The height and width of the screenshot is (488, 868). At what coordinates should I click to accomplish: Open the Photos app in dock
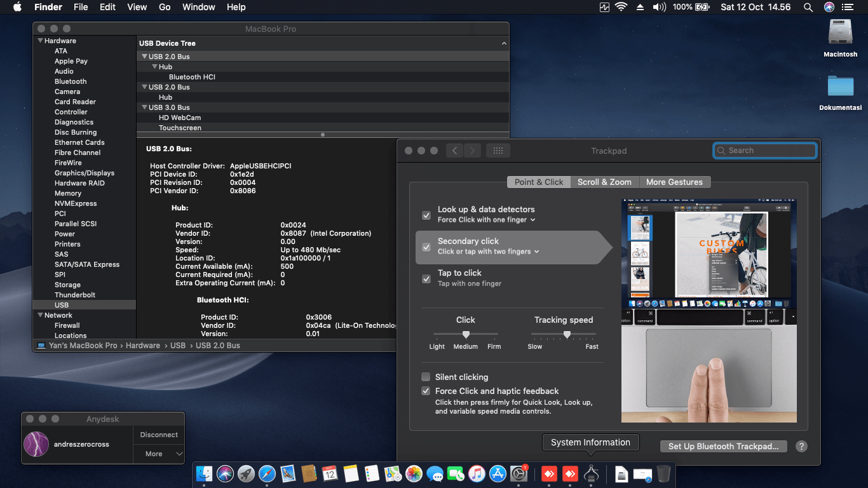pyautogui.click(x=414, y=473)
